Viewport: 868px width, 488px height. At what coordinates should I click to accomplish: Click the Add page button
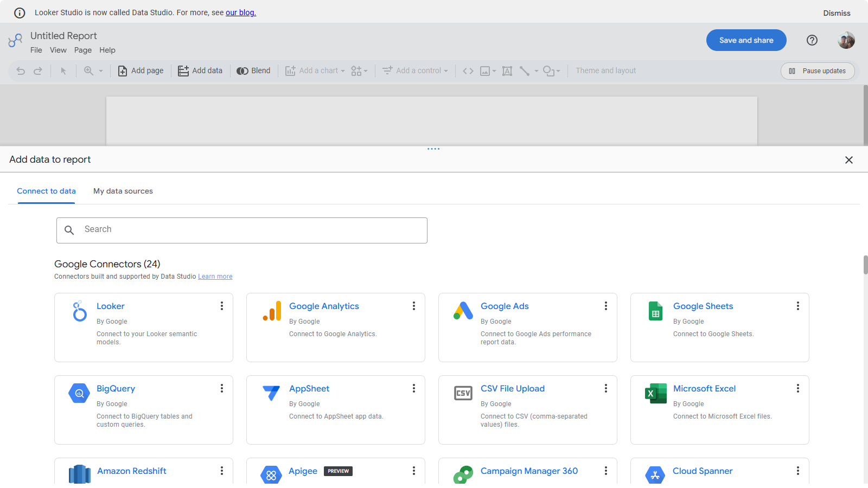[x=141, y=71]
